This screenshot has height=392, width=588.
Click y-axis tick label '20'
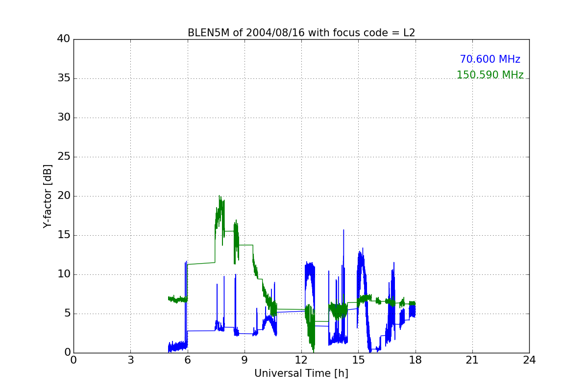click(x=64, y=196)
